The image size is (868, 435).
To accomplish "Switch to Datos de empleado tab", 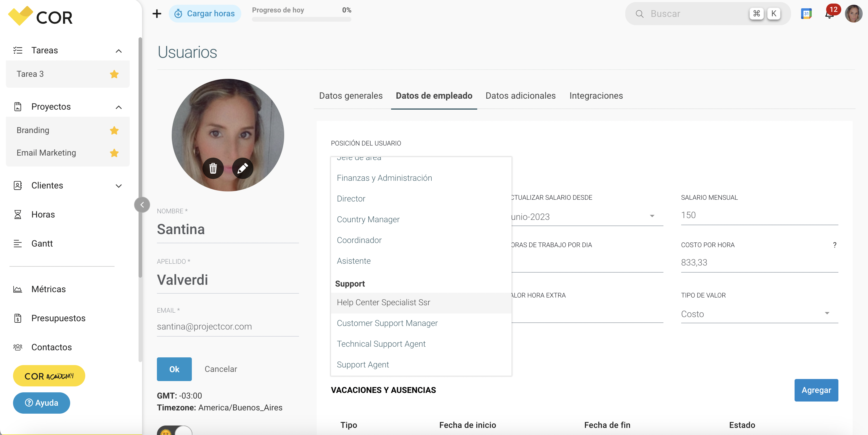I will [434, 96].
